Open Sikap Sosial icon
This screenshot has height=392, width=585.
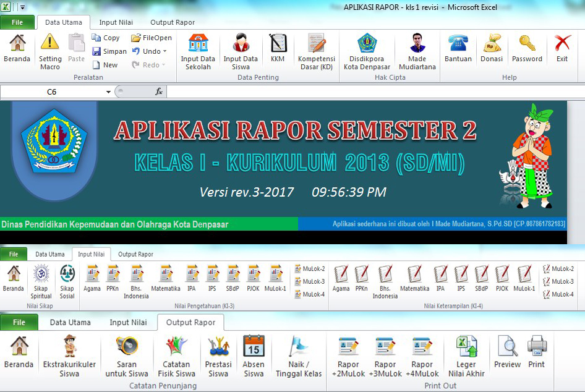67,274
